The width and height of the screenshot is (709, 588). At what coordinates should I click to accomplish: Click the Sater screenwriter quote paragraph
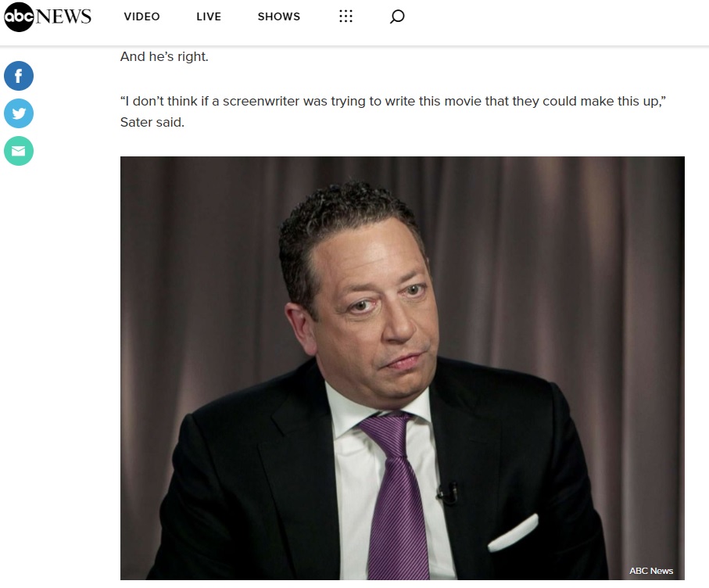click(x=393, y=111)
